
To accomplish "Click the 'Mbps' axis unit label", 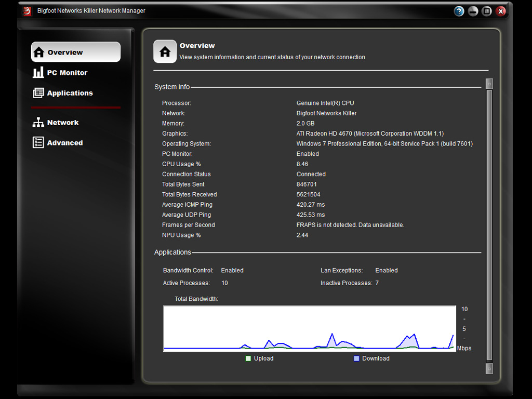I will 464,348.
